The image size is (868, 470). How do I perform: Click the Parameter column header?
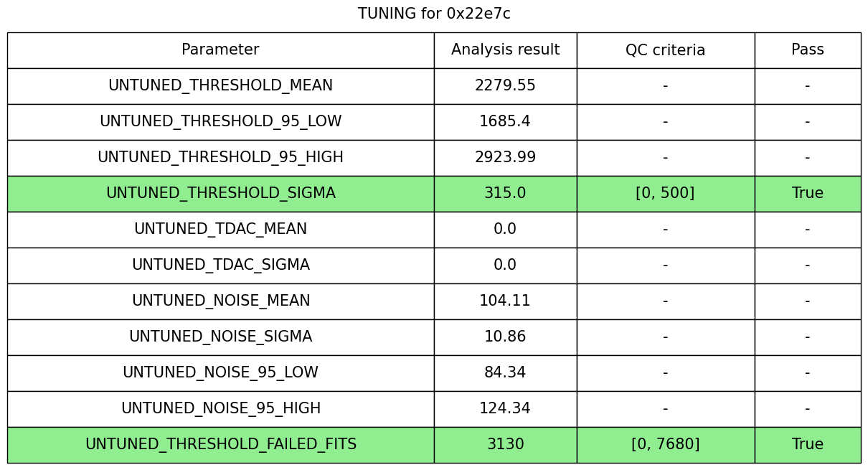220,50
